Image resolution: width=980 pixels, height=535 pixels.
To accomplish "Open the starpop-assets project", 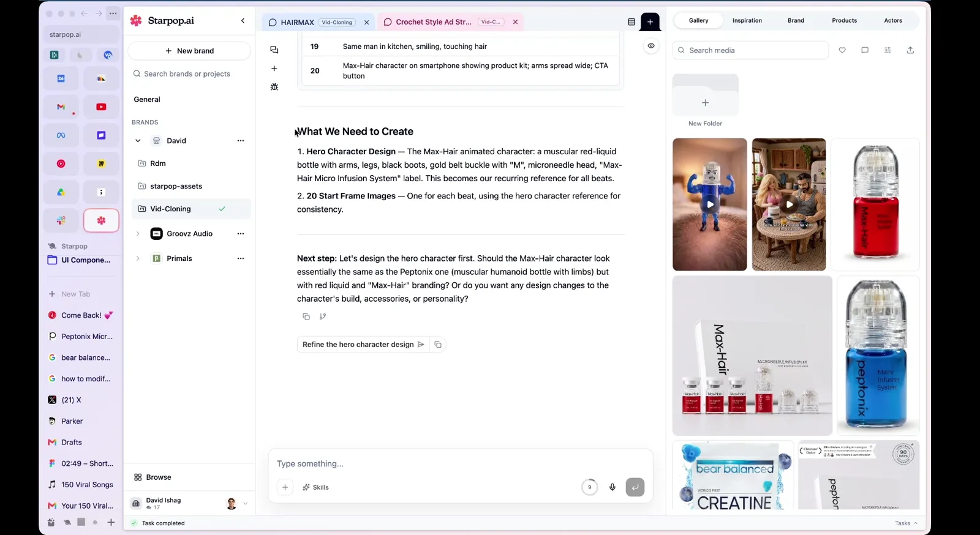I will click(x=176, y=186).
